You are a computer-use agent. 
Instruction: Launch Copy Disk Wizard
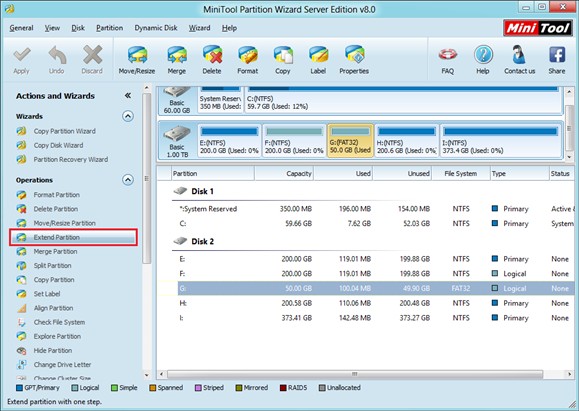pyautogui.click(x=50, y=145)
